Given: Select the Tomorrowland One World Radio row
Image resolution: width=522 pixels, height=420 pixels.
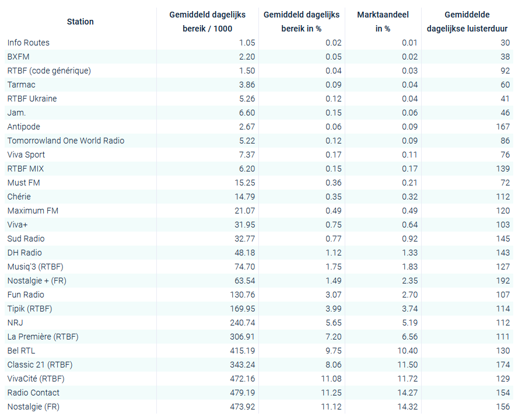Looking at the screenshot, I should [66, 141].
